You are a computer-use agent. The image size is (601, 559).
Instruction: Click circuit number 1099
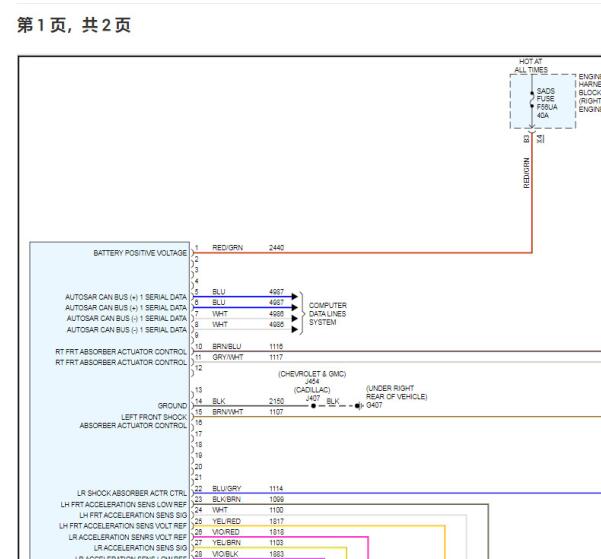pos(276,500)
